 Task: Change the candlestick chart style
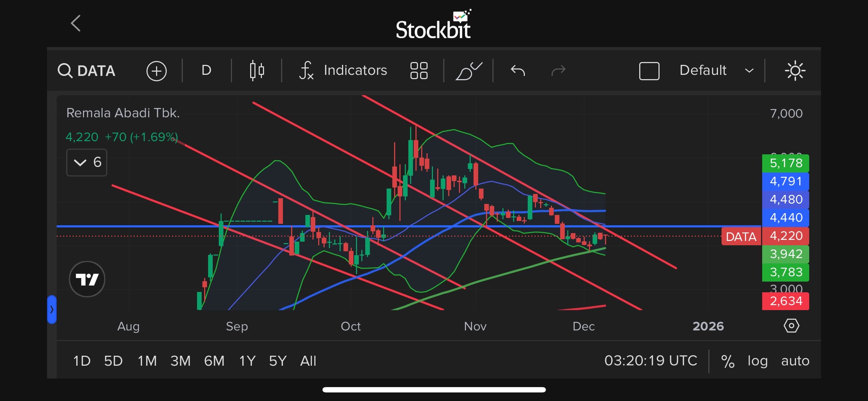click(257, 71)
